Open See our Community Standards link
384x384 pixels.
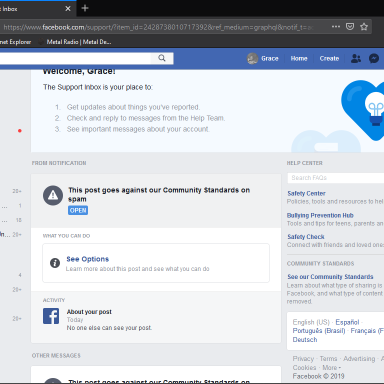click(330, 277)
